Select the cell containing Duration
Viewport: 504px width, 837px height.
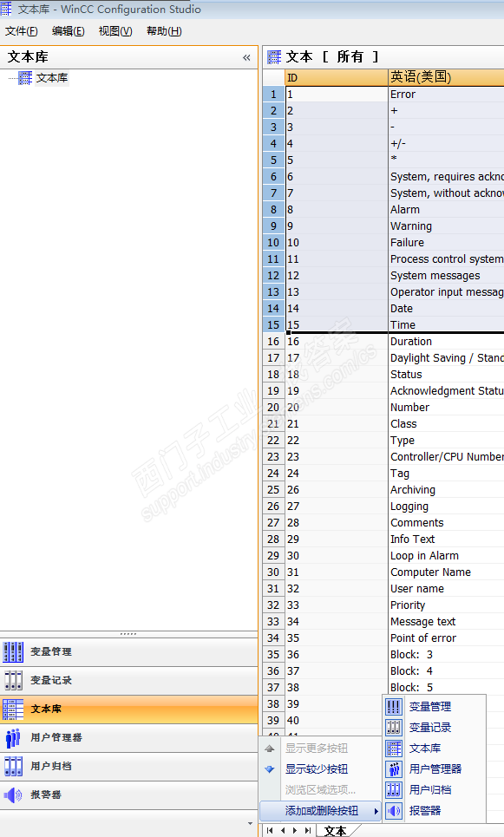446,342
